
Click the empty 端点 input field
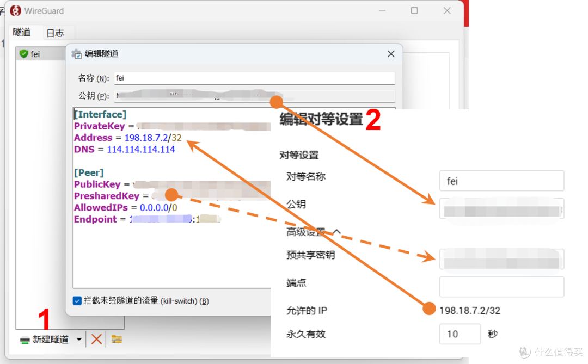click(x=502, y=287)
